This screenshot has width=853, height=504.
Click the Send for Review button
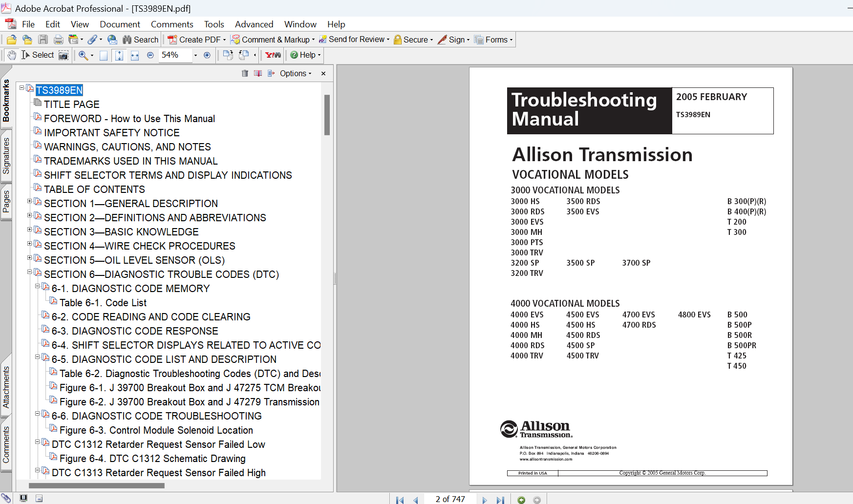pyautogui.click(x=354, y=40)
